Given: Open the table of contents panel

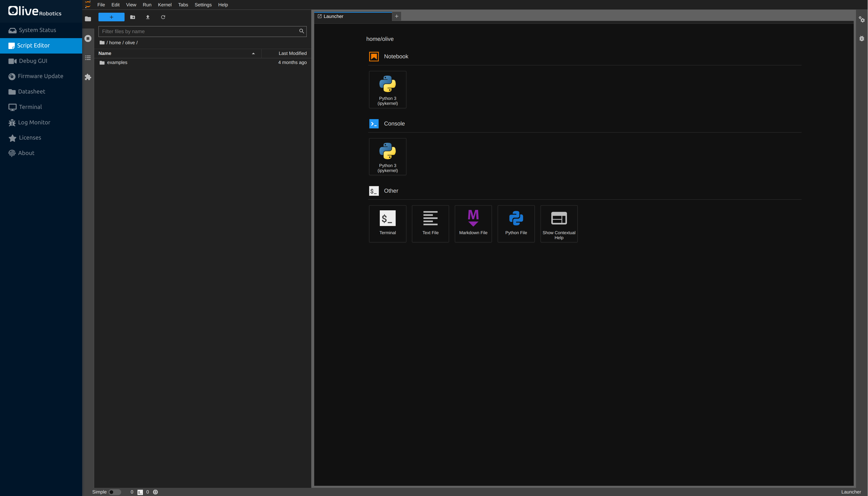Looking at the screenshot, I should 88,58.
